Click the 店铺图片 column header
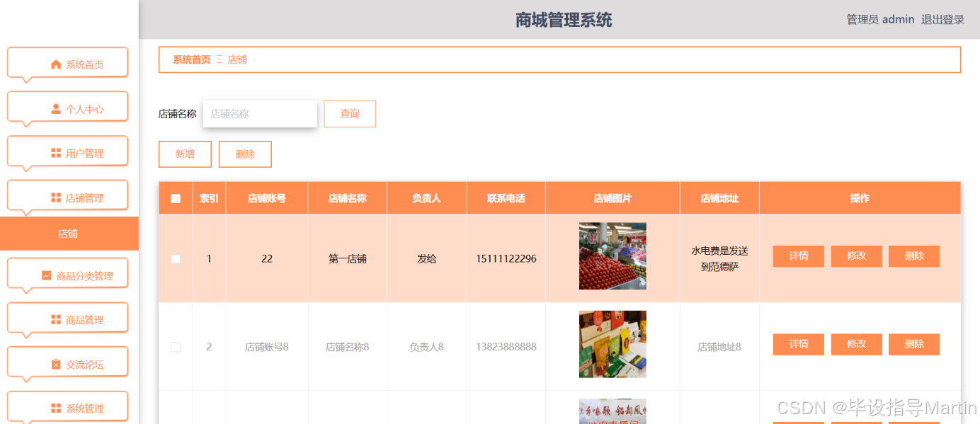The height and width of the screenshot is (424, 980). point(612,198)
